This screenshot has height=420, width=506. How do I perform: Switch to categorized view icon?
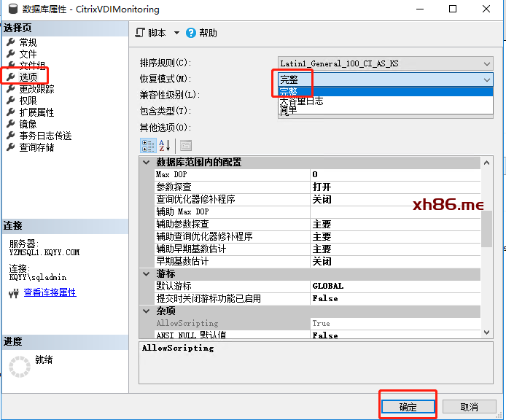pos(147,145)
